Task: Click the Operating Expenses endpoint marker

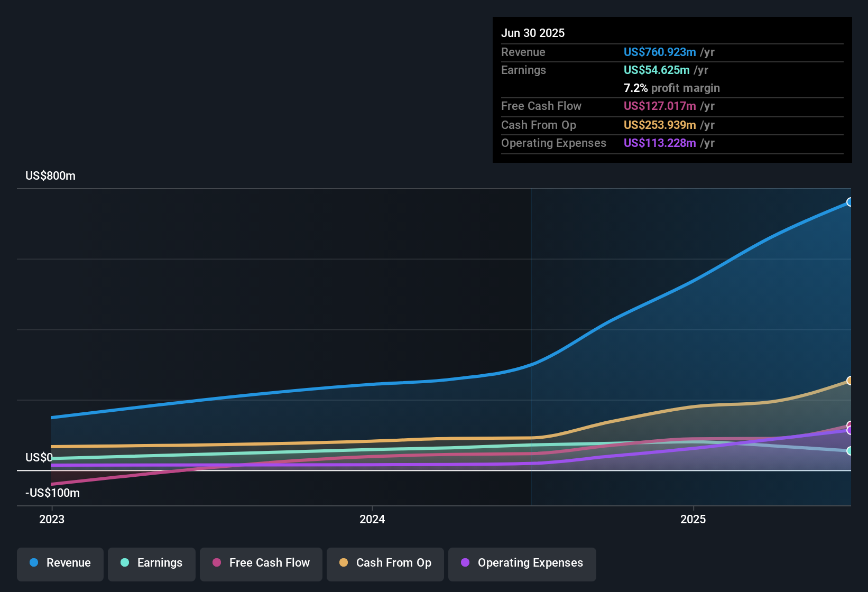Action: click(850, 430)
